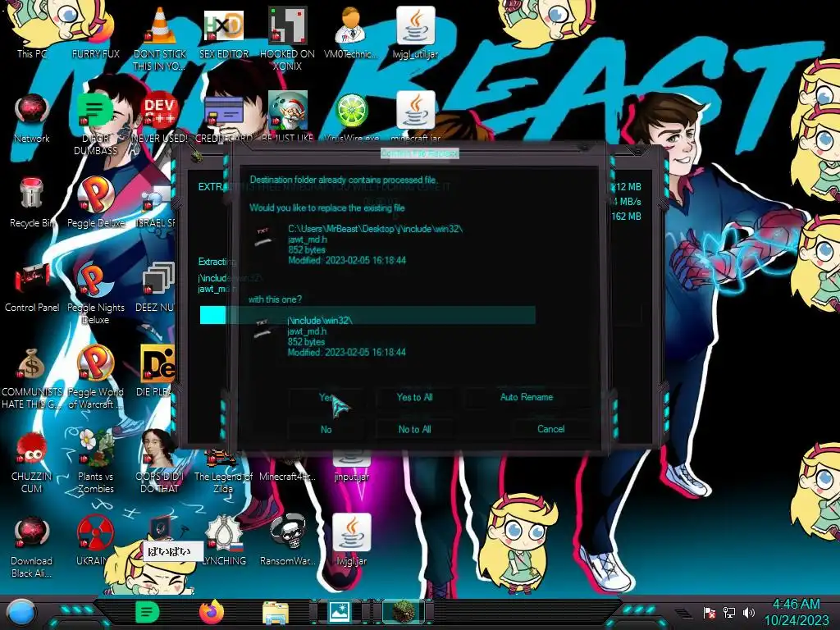The width and height of the screenshot is (840, 630).
Task: Select the jinput.jar desktop file
Action: click(351, 467)
